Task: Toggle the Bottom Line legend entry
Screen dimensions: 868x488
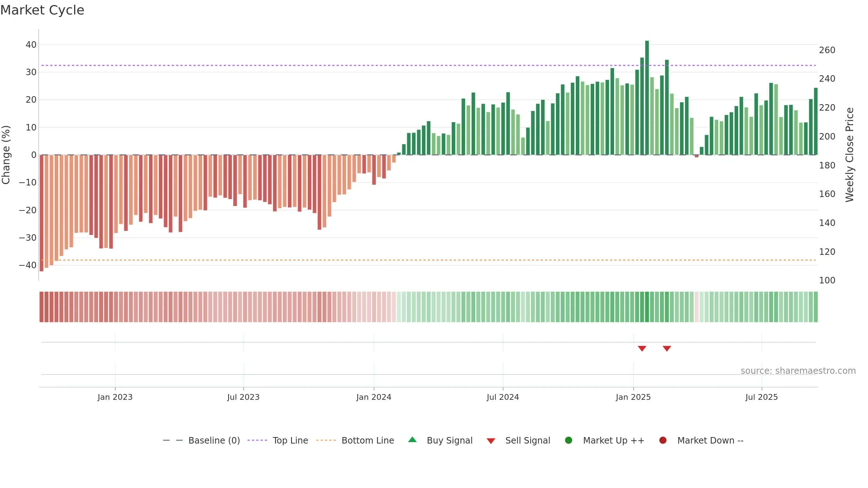Action: (x=355, y=440)
